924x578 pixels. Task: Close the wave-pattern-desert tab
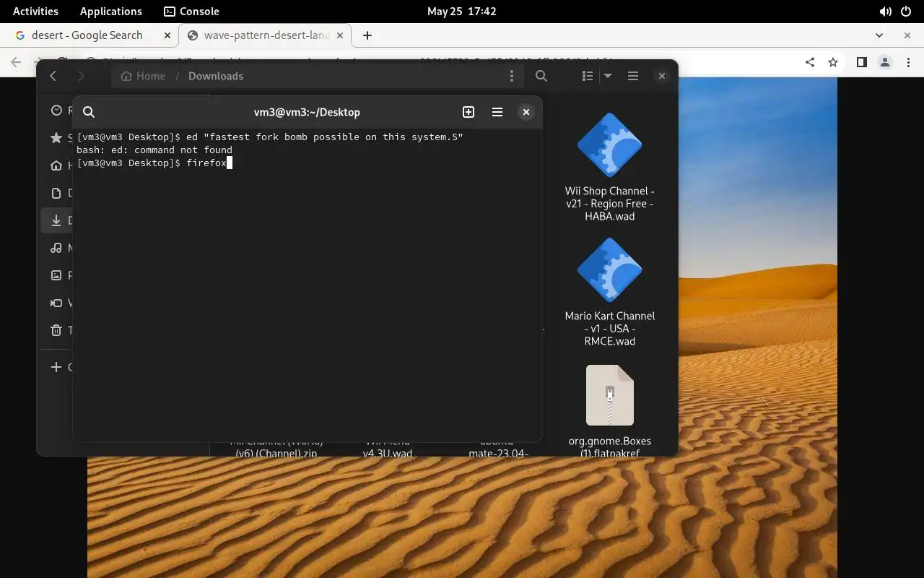[x=339, y=35]
